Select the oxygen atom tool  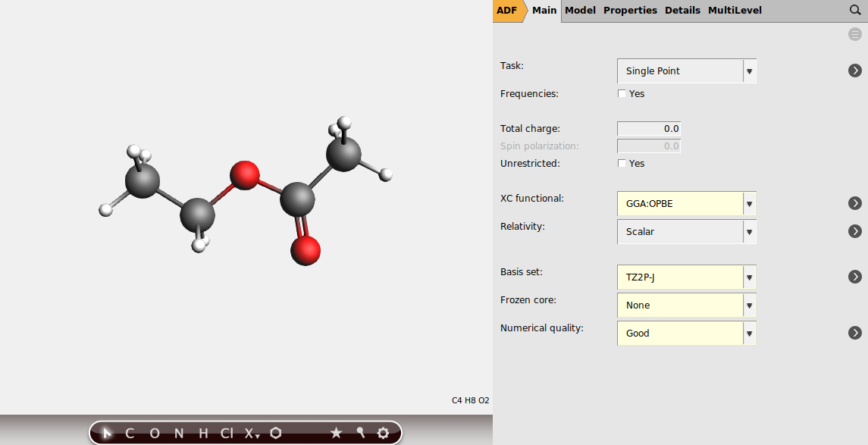pos(155,433)
